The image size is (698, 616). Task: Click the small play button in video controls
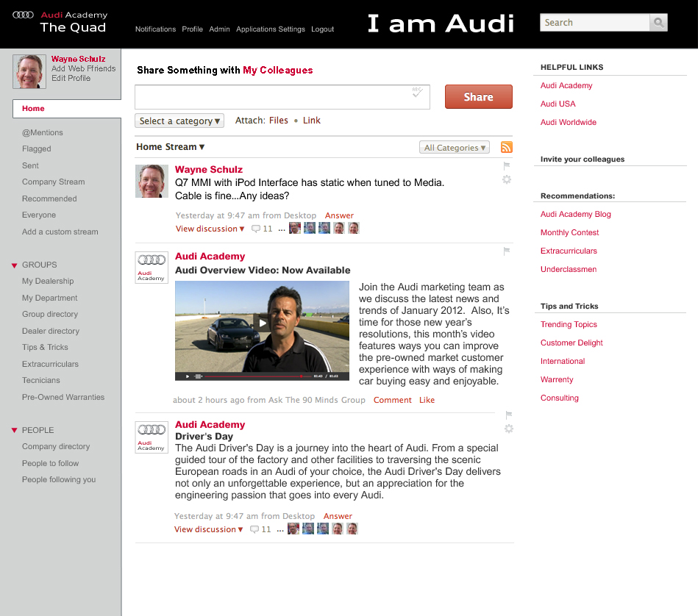click(188, 376)
